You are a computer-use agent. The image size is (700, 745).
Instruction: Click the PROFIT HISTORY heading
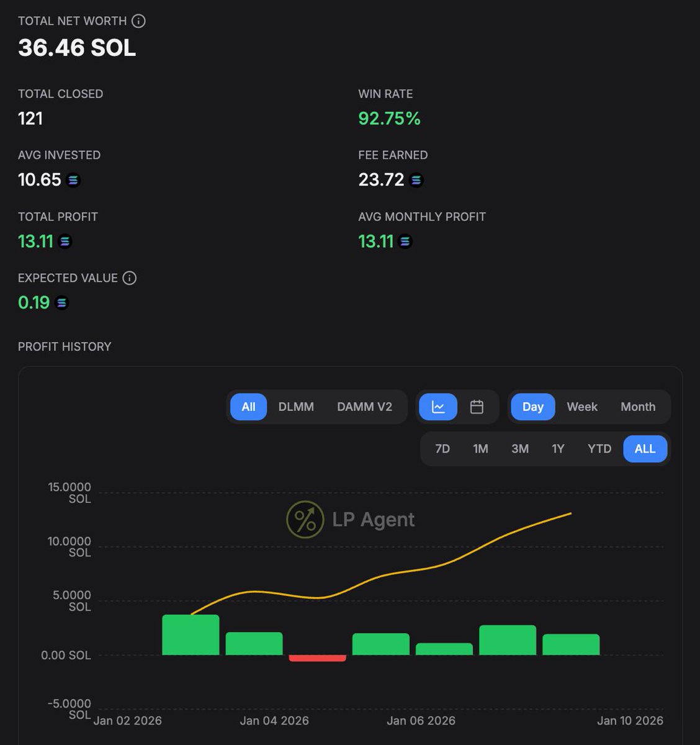(65, 346)
